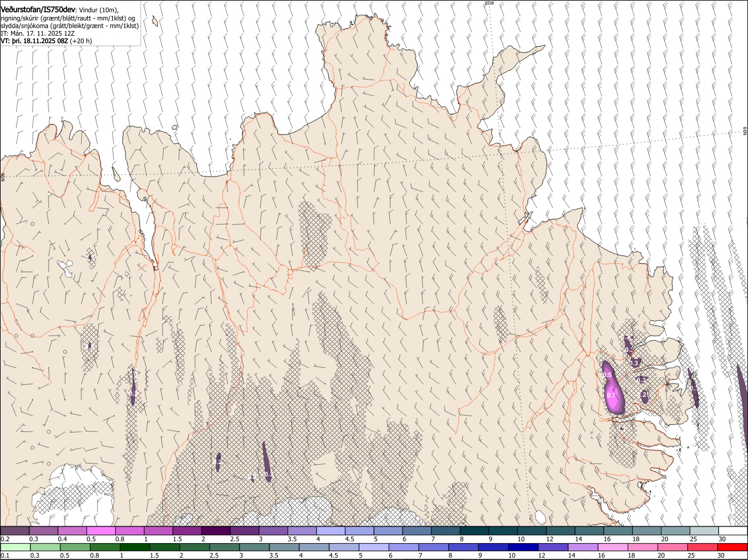Click the Veðurstofan/IS750dev title text

tap(38, 10)
